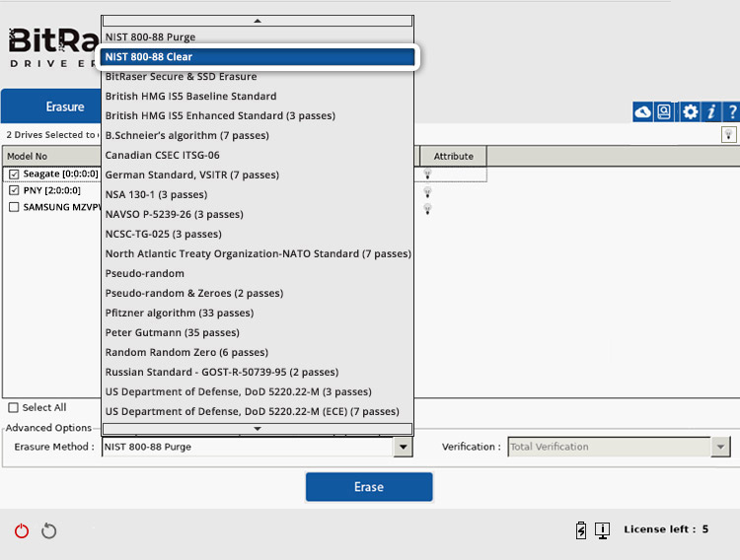Screen dimensions: 740x560
Task: Click the attribute lightbulb for PNY drive
Action: point(427,191)
